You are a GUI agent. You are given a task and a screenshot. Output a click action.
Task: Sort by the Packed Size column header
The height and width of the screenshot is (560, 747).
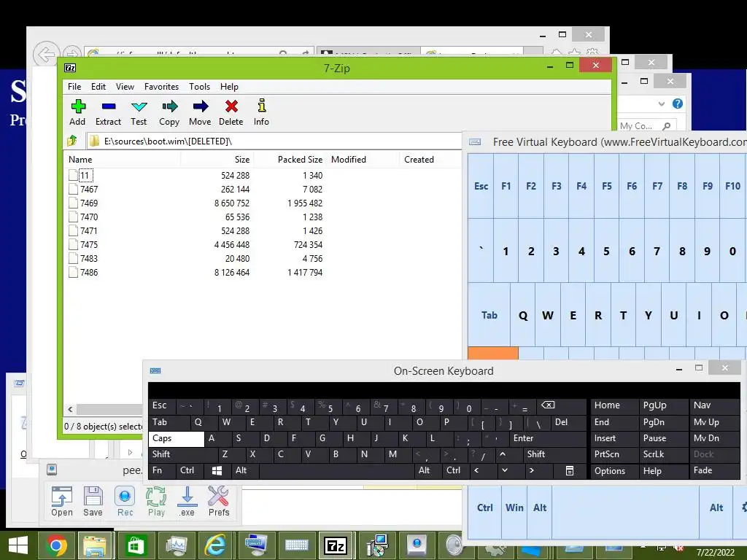click(x=290, y=160)
